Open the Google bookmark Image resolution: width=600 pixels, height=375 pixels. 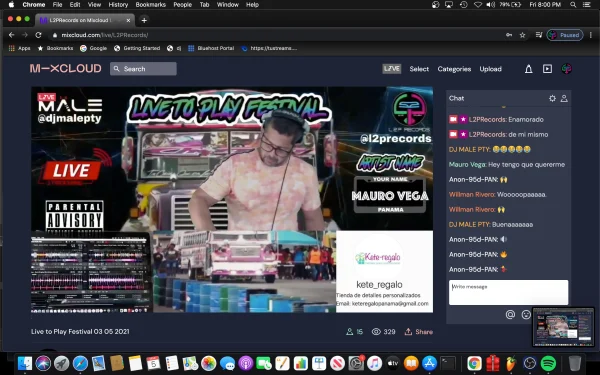pos(93,48)
